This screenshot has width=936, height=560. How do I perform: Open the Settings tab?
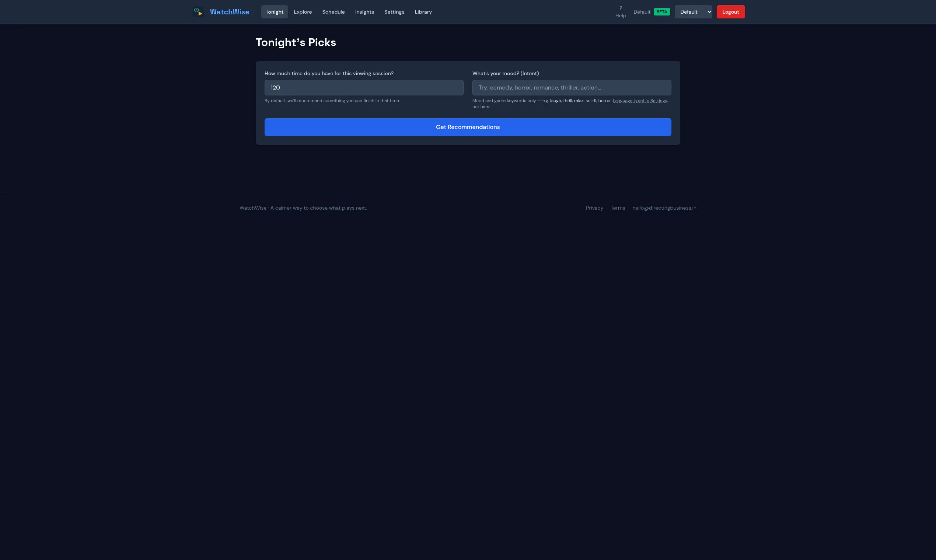pyautogui.click(x=394, y=12)
